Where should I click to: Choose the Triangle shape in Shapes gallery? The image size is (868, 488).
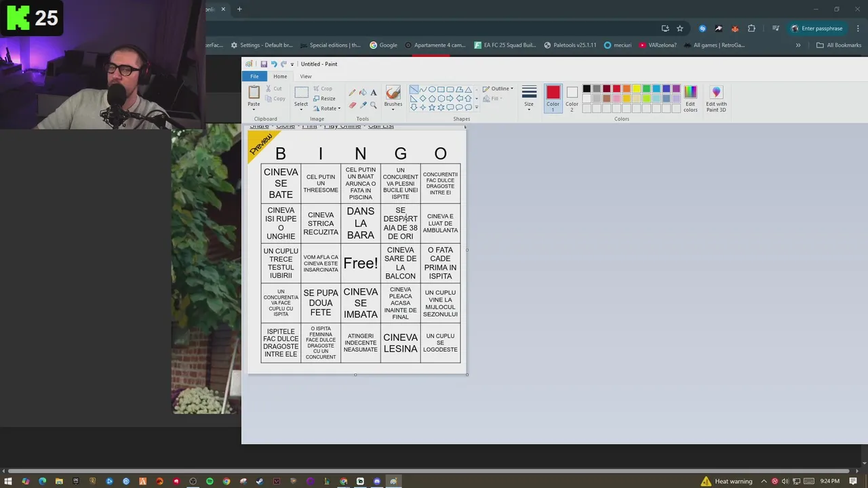pos(469,89)
